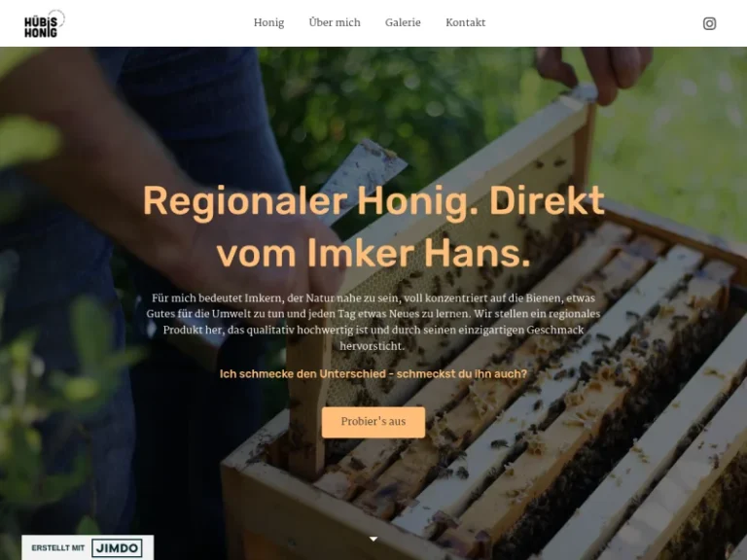Open the Honig menu item
Image resolution: width=747 pixels, height=560 pixels.
click(x=268, y=22)
